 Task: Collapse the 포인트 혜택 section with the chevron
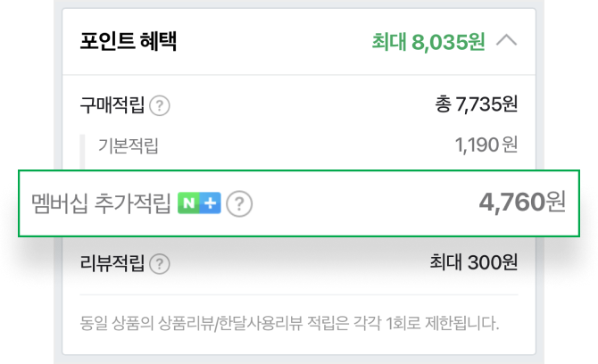(505, 41)
